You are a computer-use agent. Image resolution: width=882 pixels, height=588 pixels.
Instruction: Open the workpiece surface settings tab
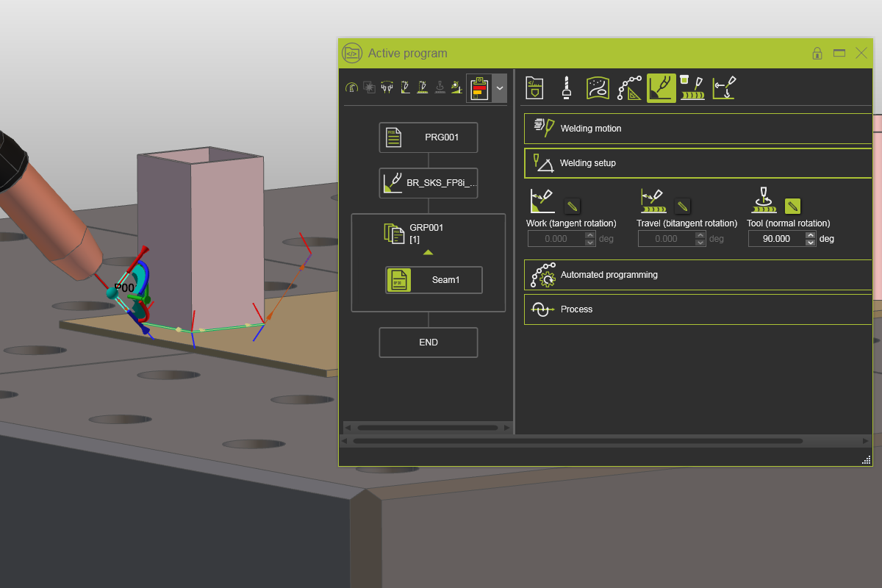click(598, 87)
